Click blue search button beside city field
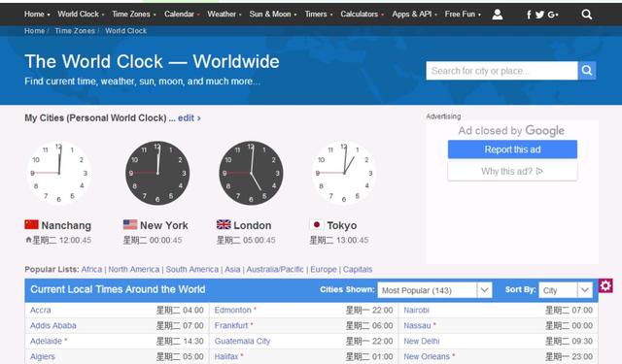The width and height of the screenshot is (622, 364). click(587, 71)
